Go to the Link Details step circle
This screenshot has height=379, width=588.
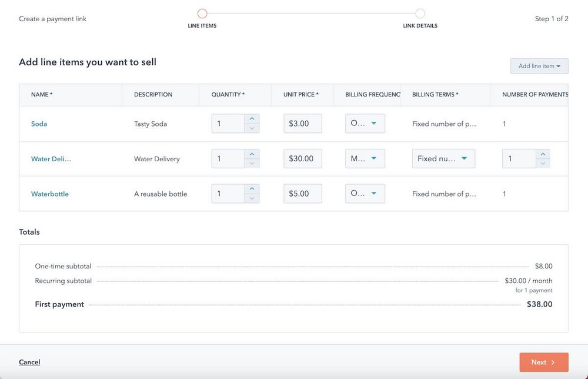tap(420, 14)
